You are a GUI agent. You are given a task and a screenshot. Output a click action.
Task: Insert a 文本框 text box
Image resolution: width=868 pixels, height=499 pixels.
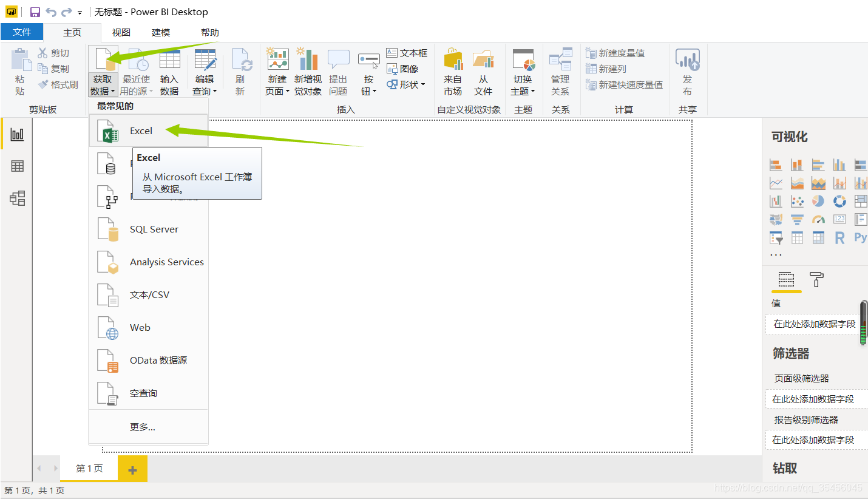(x=407, y=53)
